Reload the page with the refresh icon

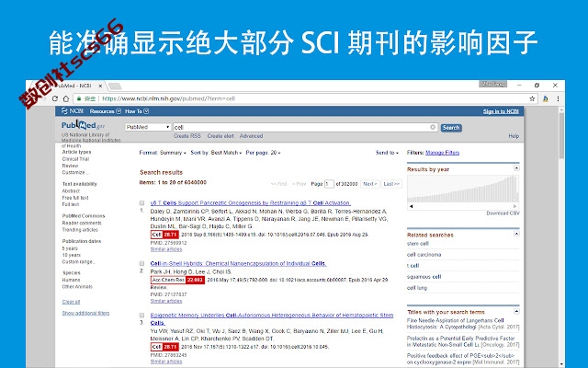coord(55,98)
